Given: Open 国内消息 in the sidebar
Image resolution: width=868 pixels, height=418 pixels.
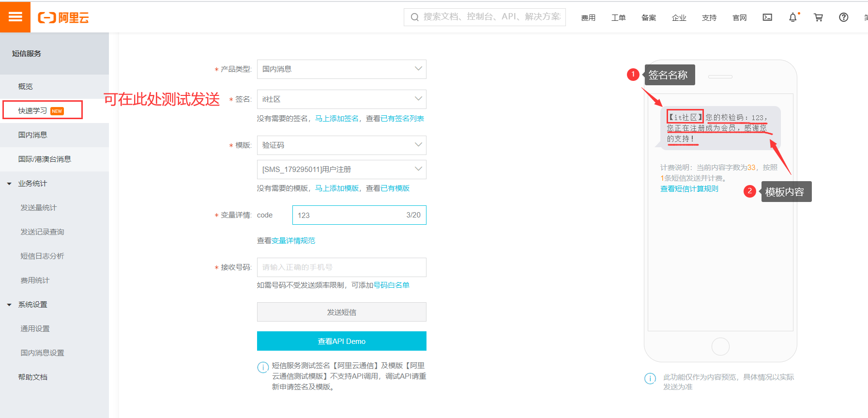Looking at the screenshot, I should pos(54,135).
